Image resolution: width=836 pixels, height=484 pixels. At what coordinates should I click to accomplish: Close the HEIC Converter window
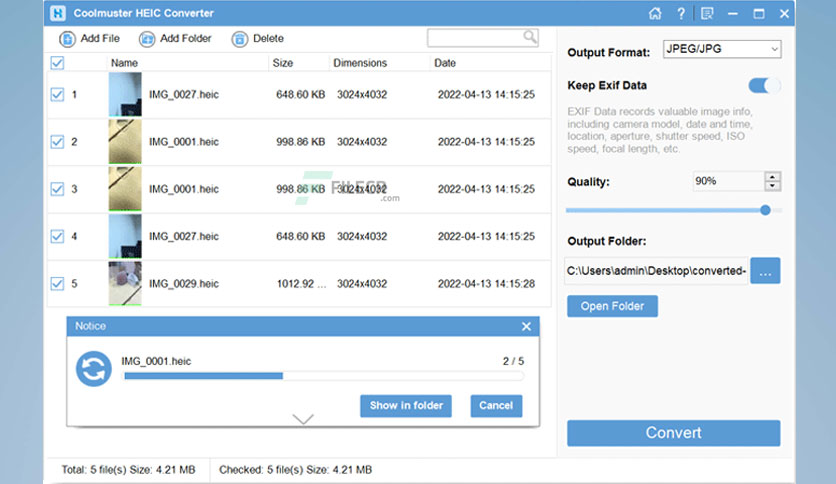(x=784, y=13)
